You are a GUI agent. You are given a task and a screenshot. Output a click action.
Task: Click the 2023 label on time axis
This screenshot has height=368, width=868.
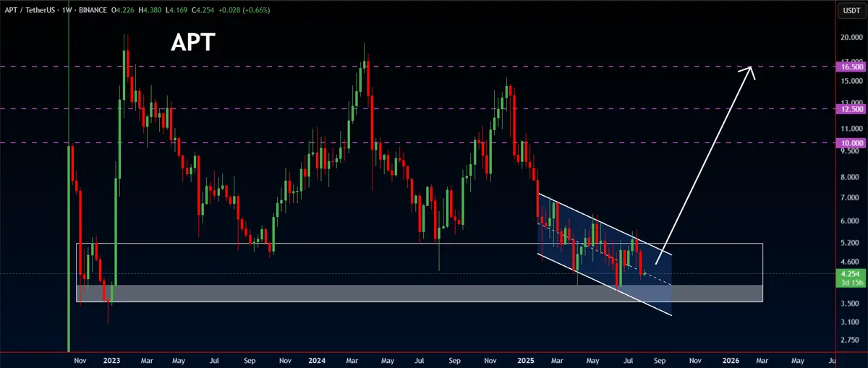click(111, 359)
